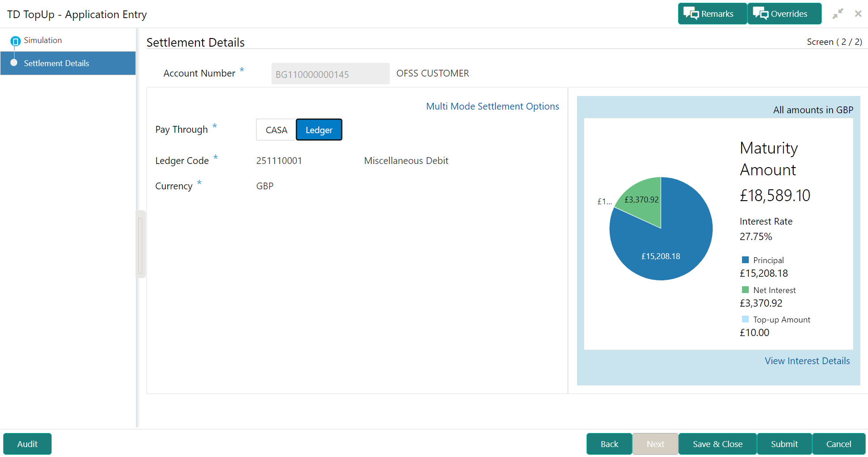Click the Overrides speech bubble icon
This screenshot has height=457, width=868.
(x=761, y=14)
